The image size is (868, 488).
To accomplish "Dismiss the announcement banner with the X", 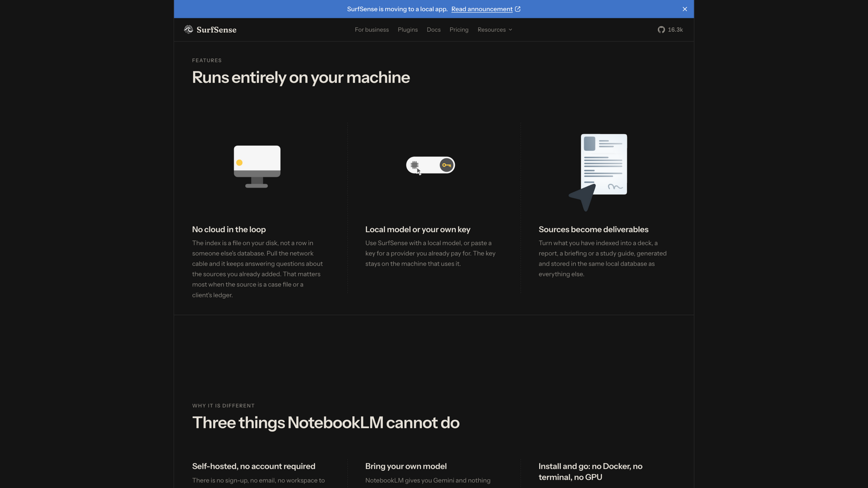I will click(685, 9).
